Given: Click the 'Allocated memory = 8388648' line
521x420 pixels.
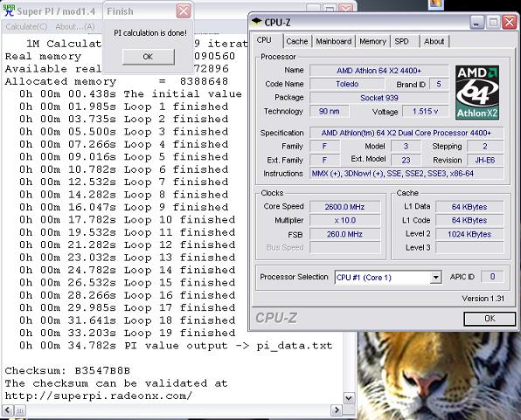Looking at the screenshot, I should 116,81.
